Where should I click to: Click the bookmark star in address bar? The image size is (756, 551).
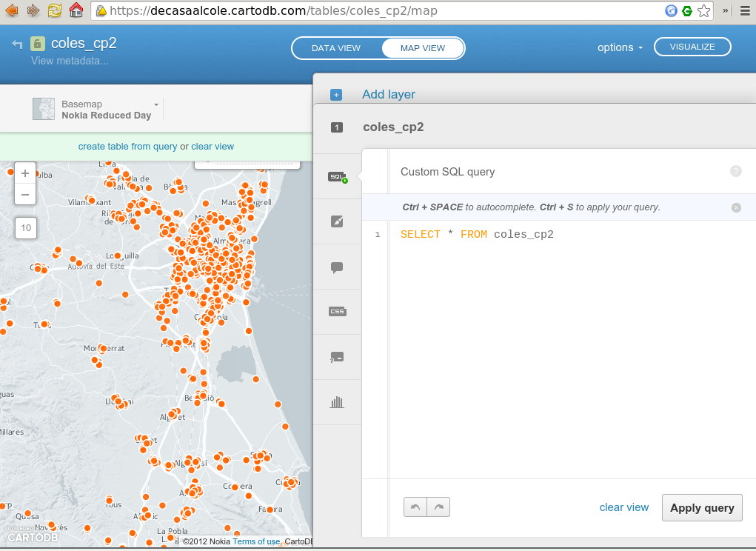704,10
